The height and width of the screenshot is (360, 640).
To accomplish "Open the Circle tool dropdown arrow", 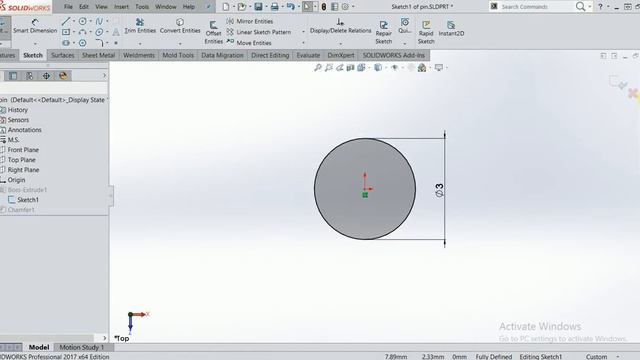I will click(x=91, y=21).
